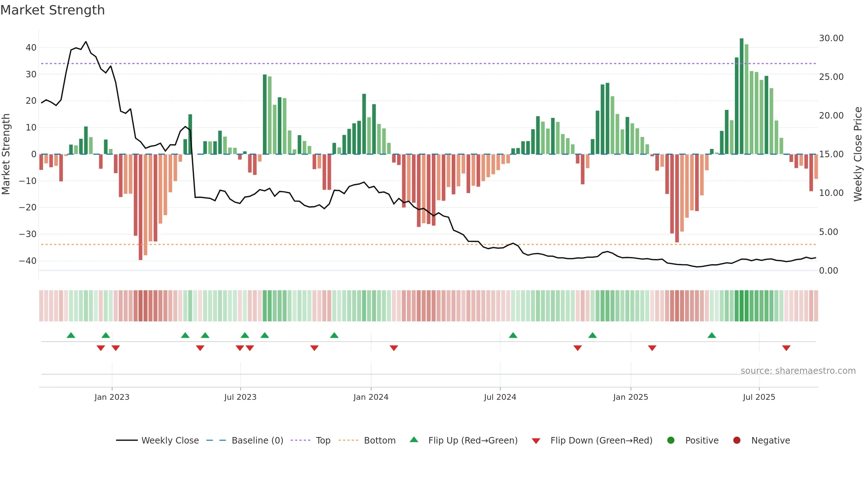Click the tallest green bar above 40

pyautogui.click(x=741, y=96)
